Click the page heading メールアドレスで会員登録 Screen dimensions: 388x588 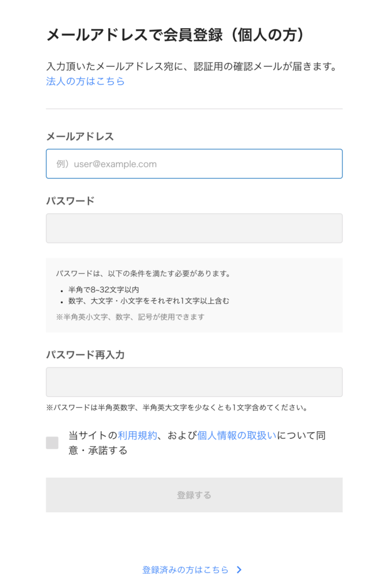coord(175,34)
